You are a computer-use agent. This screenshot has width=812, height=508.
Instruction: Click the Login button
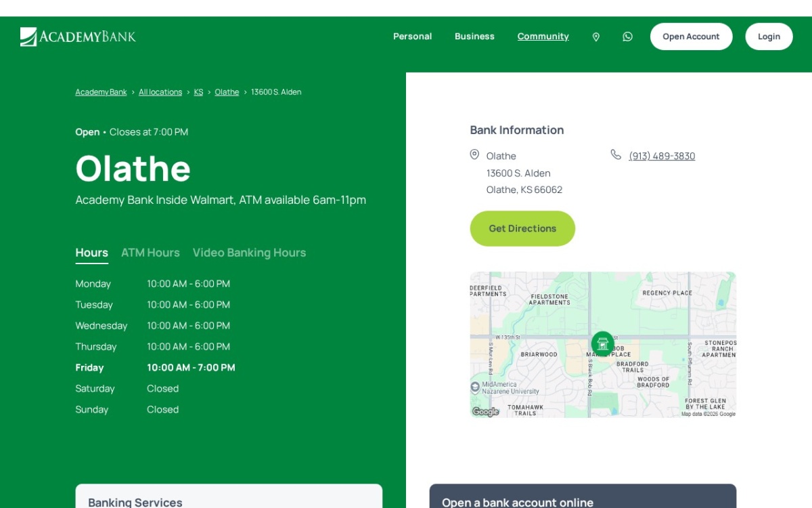(x=769, y=37)
